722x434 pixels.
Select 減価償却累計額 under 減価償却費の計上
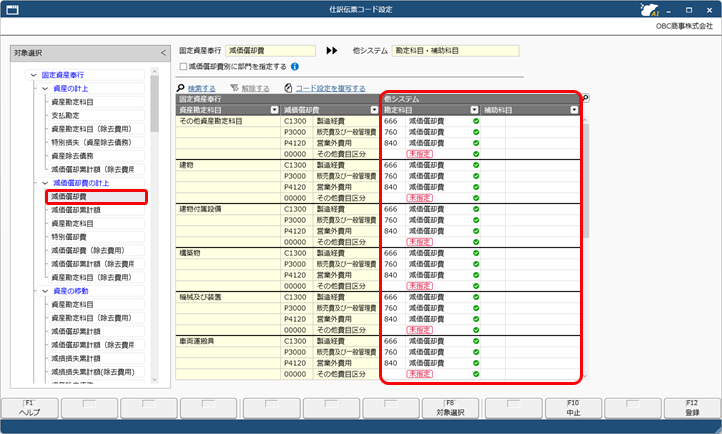[96, 210]
